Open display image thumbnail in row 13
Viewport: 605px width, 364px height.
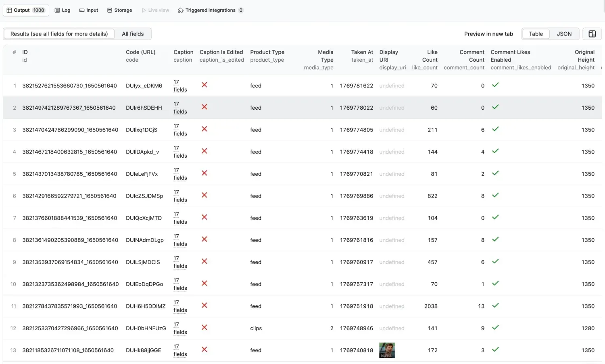point(387,350)
